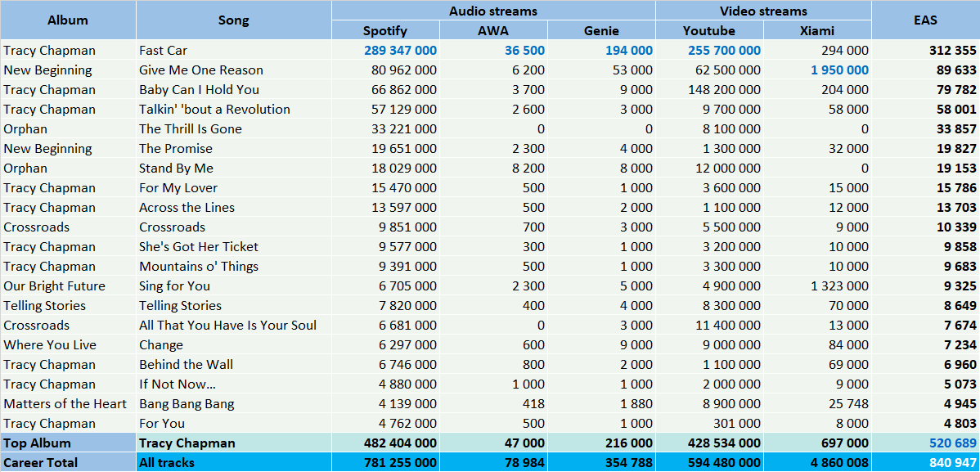Click the Telling Stories song cell
Viewport: 980px width, 472px height.
tap(234, 306)
